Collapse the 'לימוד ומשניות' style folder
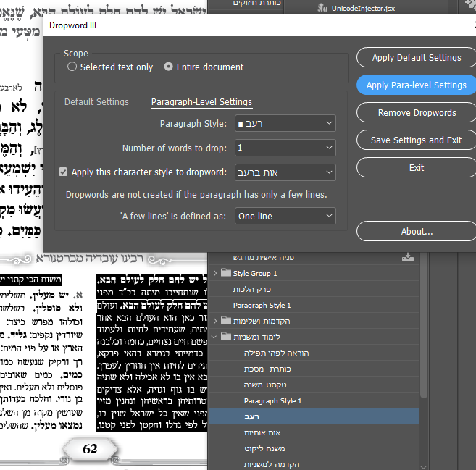The image size is (476, 470). click(x=214, y=337)
